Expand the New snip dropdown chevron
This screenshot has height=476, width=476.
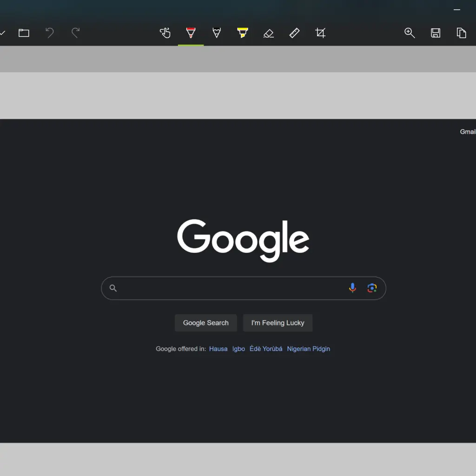2,33
